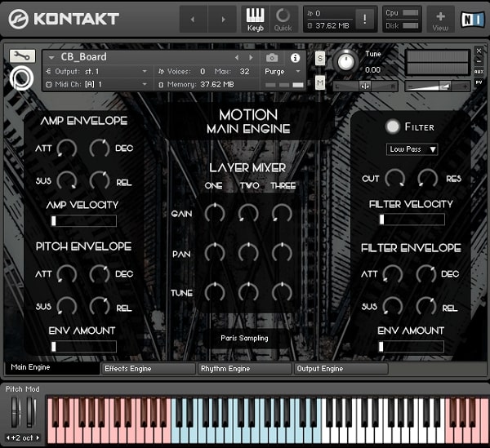Image resolution: width=490 pixels, height=448 pixels.
Task: Click layer ONE GAIN knob
Action: 215,214
